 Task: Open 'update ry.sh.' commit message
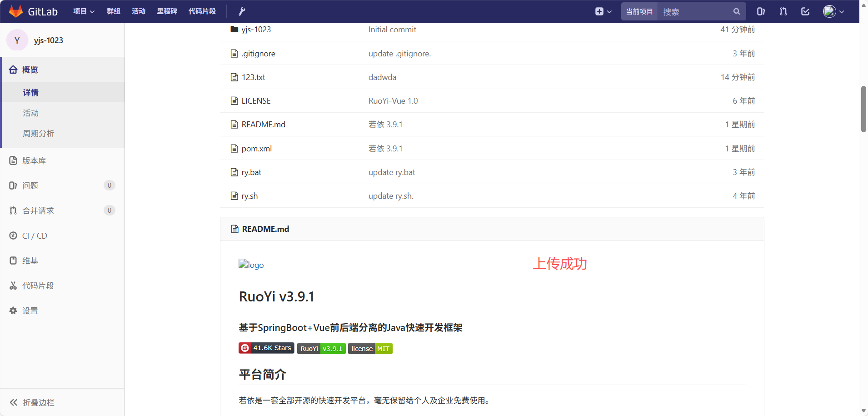pos(391,196)
